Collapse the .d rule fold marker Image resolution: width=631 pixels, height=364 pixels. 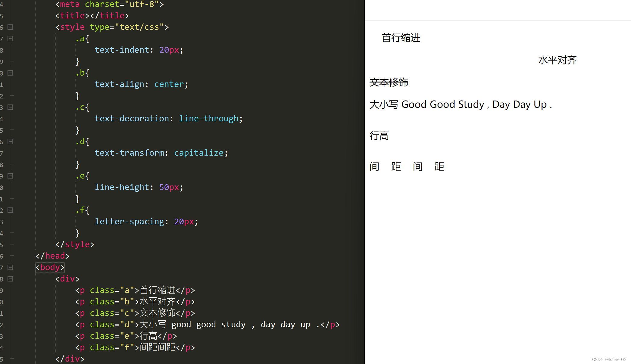[10, 142]
